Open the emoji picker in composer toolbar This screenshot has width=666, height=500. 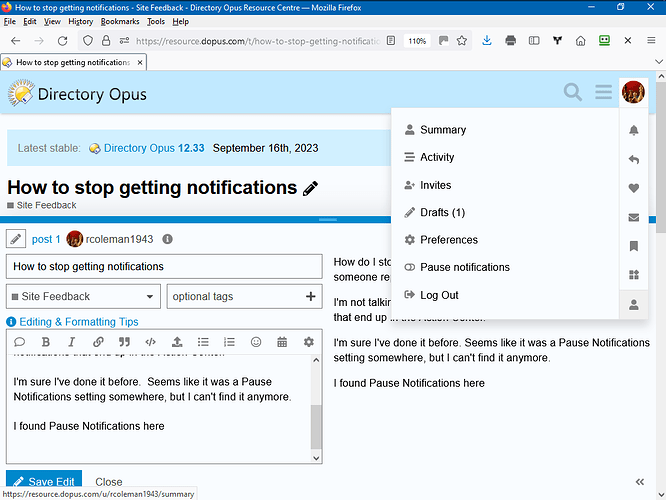(x=256, y=342)
